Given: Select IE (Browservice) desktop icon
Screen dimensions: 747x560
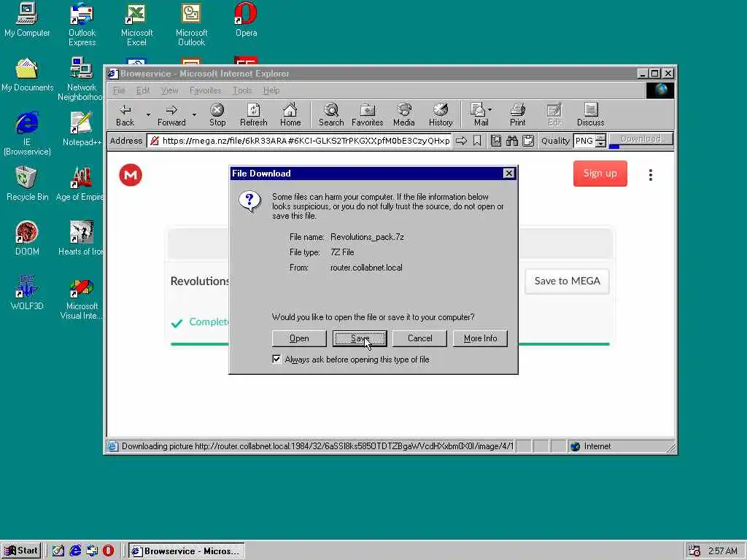Looking at the screenshot, I should click(27, 134).
